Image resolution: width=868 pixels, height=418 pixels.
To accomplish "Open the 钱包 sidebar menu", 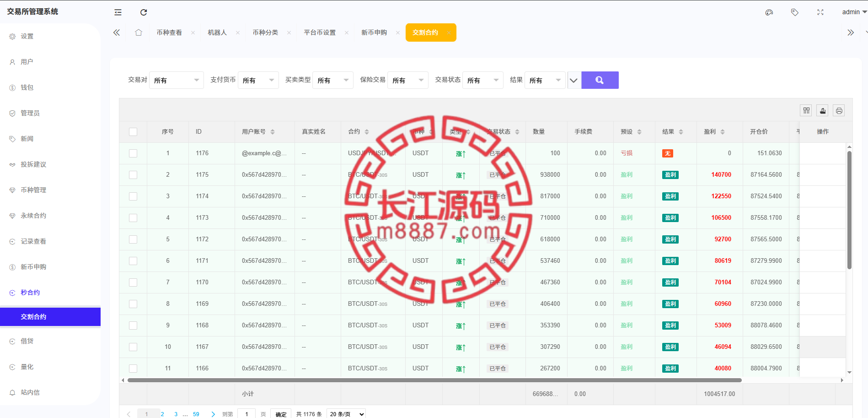I will [x=50, y=87].
